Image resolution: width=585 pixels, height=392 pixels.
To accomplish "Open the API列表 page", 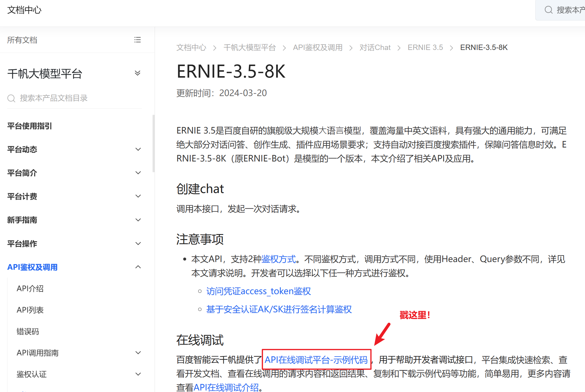I will click(30, 310).
